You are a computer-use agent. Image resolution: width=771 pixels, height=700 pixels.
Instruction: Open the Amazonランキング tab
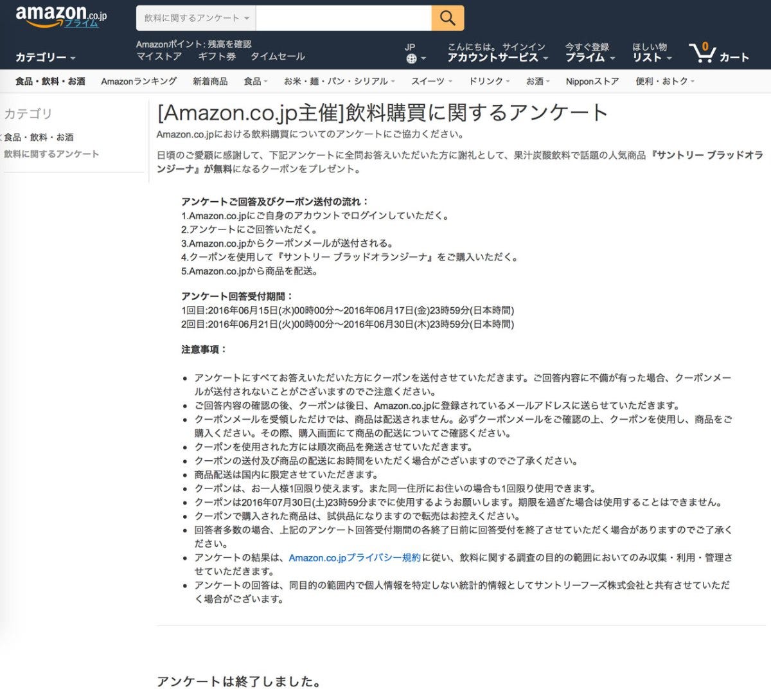(x=139, y=81)
